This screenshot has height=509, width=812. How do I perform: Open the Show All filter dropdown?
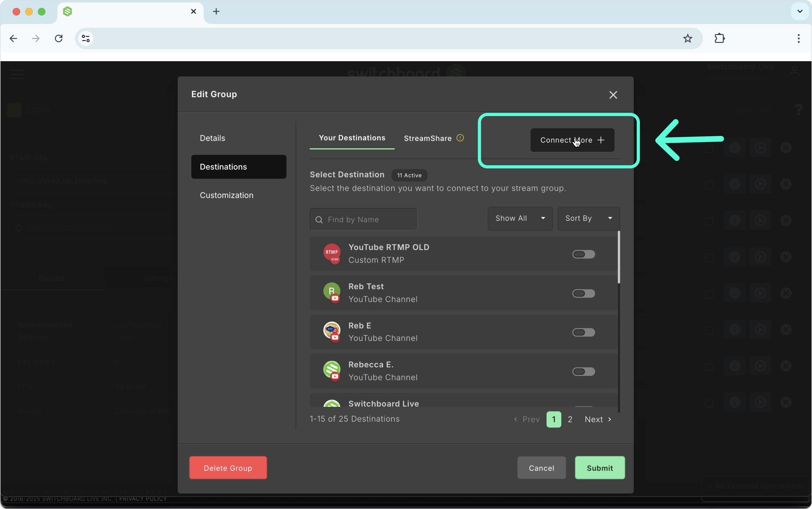click(520, 219)
